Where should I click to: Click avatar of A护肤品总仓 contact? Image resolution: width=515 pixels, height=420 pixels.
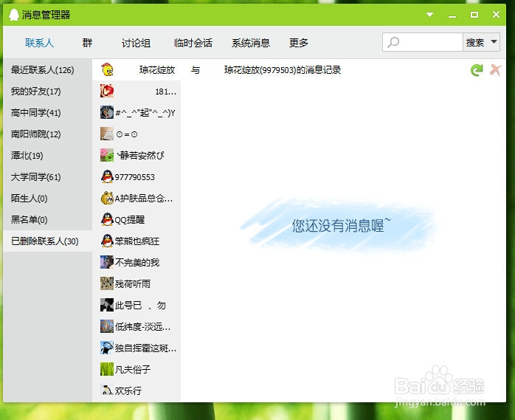click(107, 198)
